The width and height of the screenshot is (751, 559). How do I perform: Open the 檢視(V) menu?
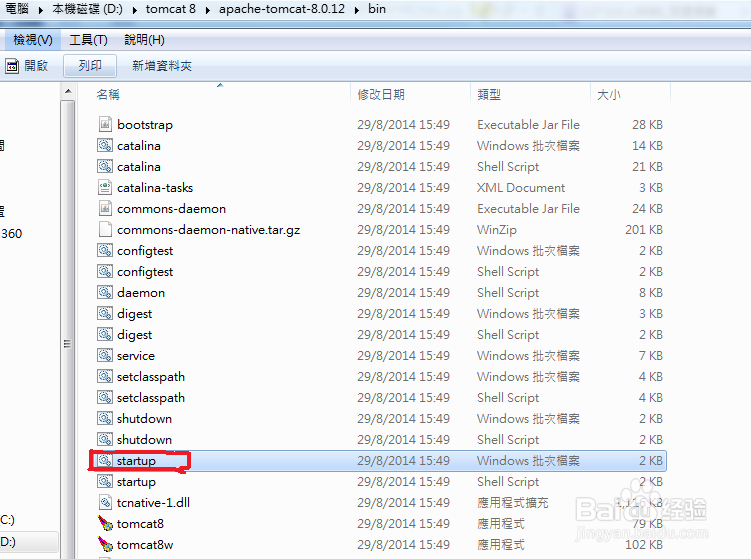pyautogui.click(x=33, y=40)
